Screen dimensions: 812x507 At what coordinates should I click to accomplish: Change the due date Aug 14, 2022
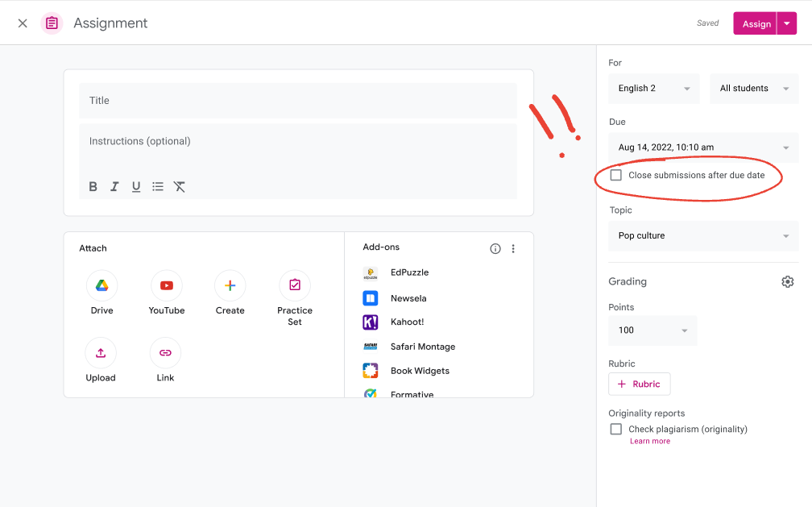coord(703,148)
